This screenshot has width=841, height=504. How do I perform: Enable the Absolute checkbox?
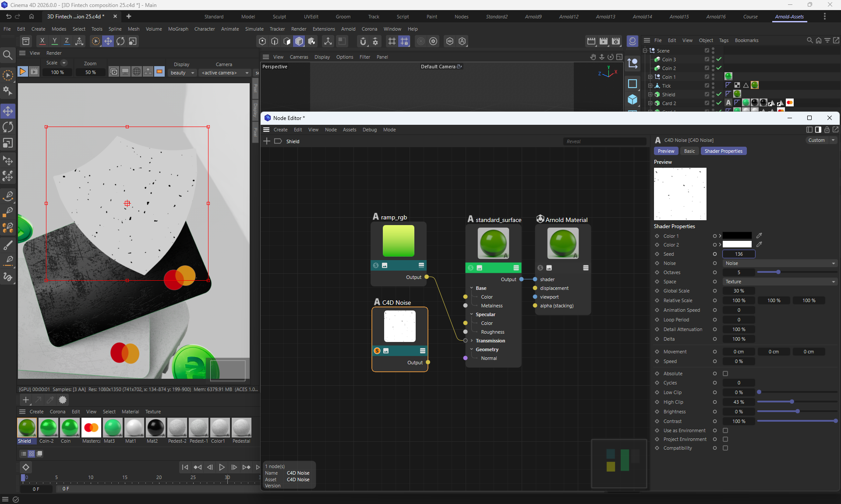click(x=725, y=374)
